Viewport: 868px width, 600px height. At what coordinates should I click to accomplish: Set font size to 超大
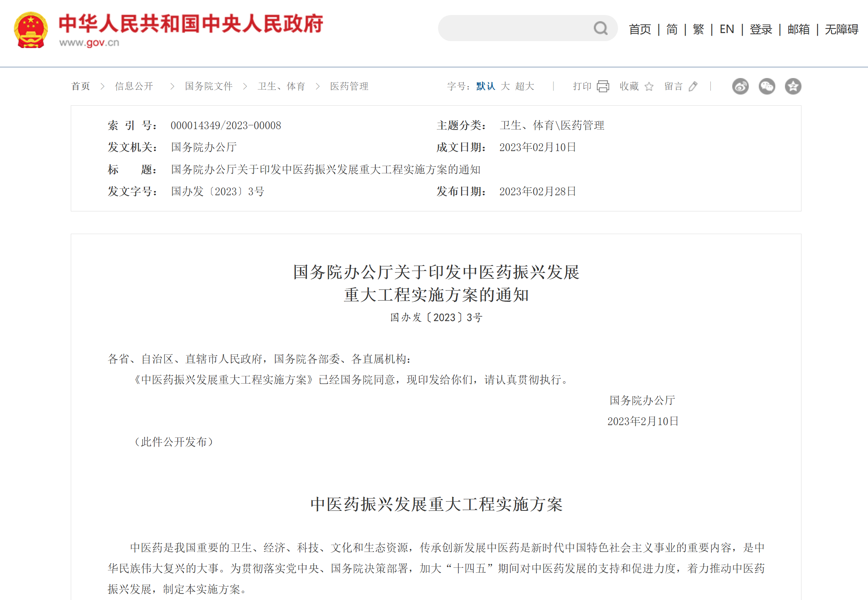pos(525,86)
